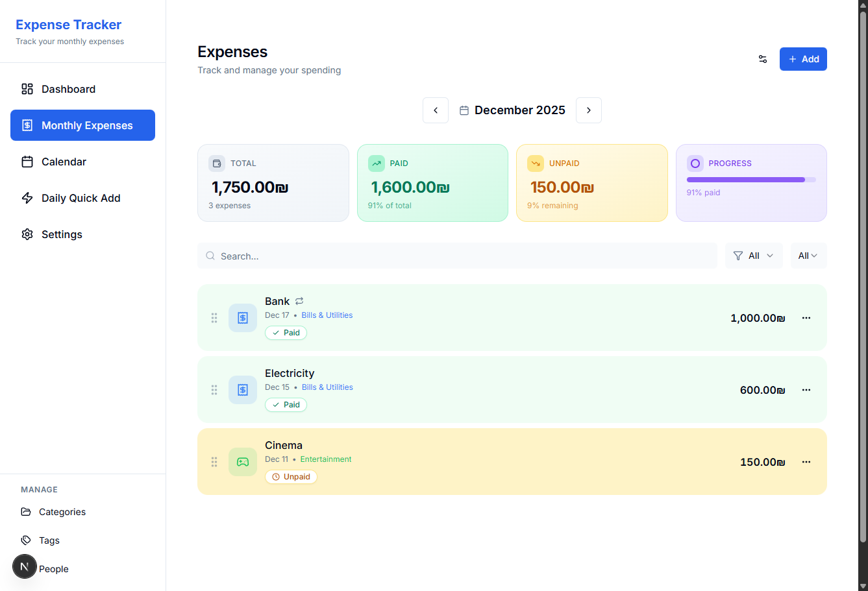Go to next month with right chevron
This screenshot has width=868, height=591.
(589, 110)
